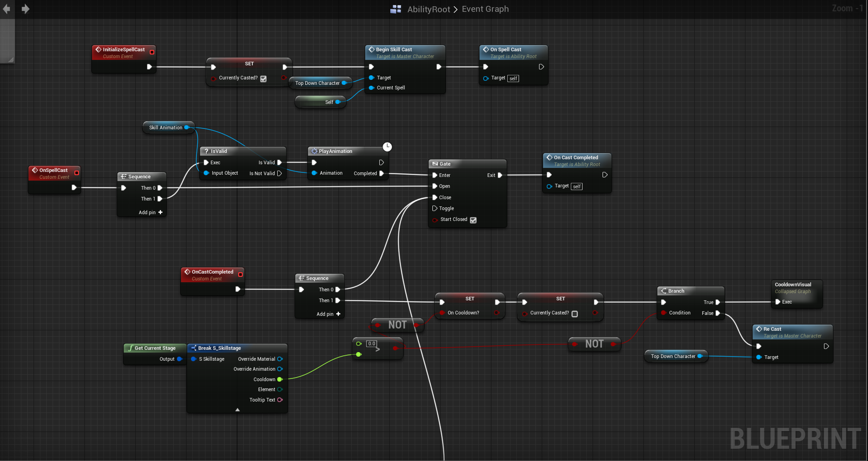
Task: Uncheck the Currently Casted? checkbox in top SET
Action: [x=264, y=78]
